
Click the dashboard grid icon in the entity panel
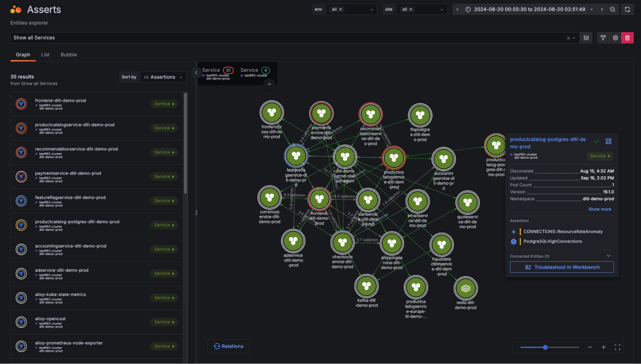click(608, 141)
